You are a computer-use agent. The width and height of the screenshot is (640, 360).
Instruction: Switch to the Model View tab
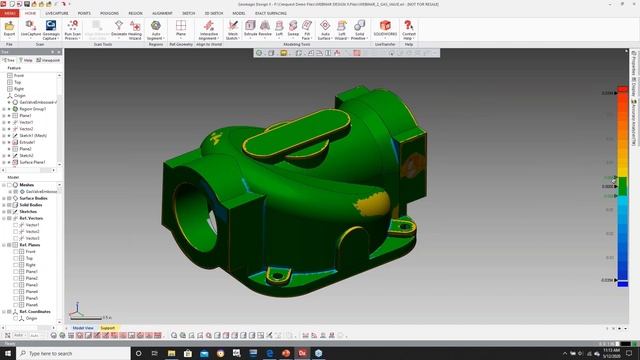[x=83, y=328]
